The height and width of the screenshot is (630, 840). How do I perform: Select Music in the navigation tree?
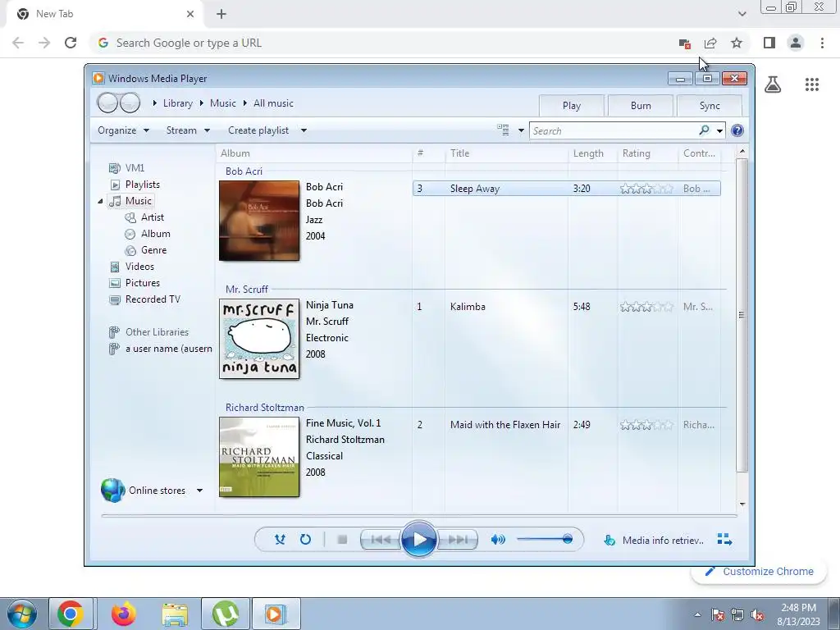point(138,201)
